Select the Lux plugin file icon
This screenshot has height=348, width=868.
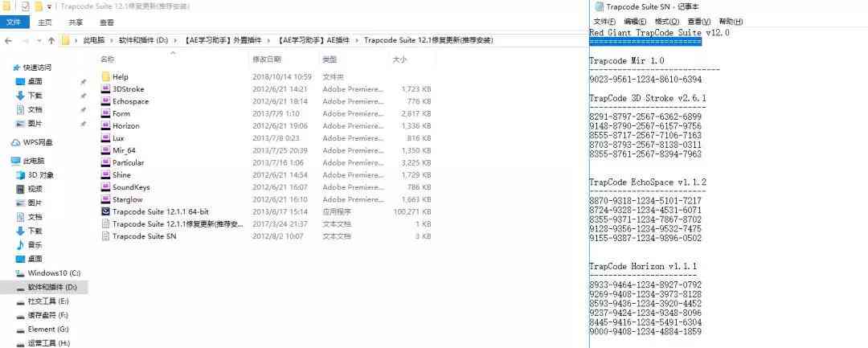pos(106,137)
